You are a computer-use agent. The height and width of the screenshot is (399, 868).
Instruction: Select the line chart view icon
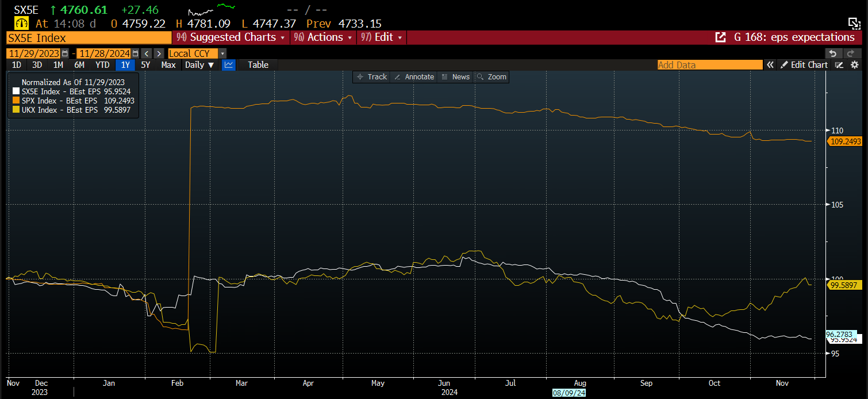[x=228, y=65]
